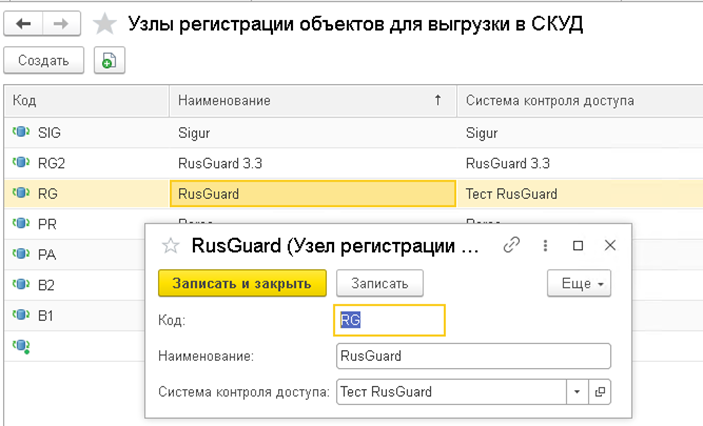Click the node icon of the SIG row
This screenshot has width=703, height=426.
coord(20,132)
